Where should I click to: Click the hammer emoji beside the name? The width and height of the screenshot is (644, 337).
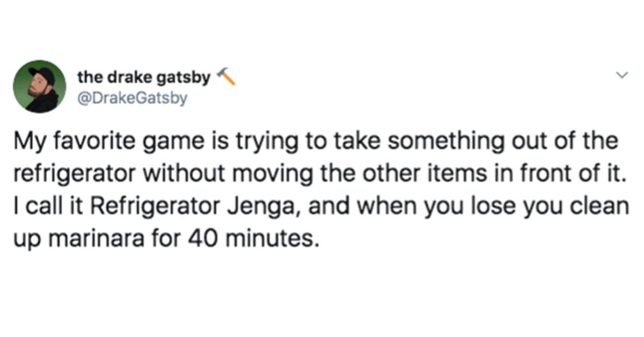click(225, 76)
